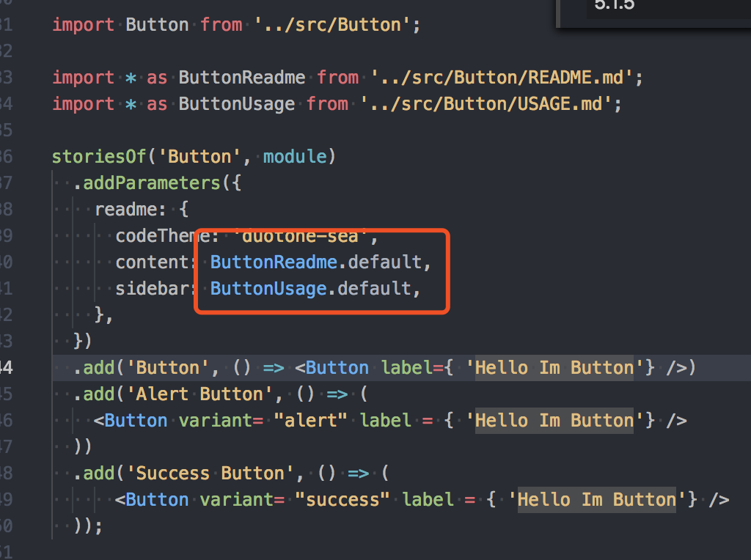Image resolution: width=751 pixels, height=560 pixels.
Task: Click 'Hello Im Button' on the highlighted line
Action: (x=554, y=368)
